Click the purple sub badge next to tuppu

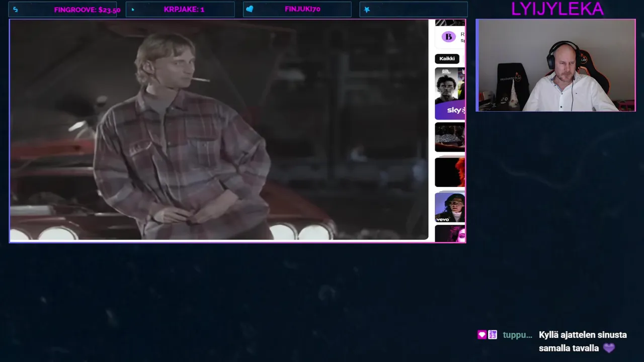(493, 335)
